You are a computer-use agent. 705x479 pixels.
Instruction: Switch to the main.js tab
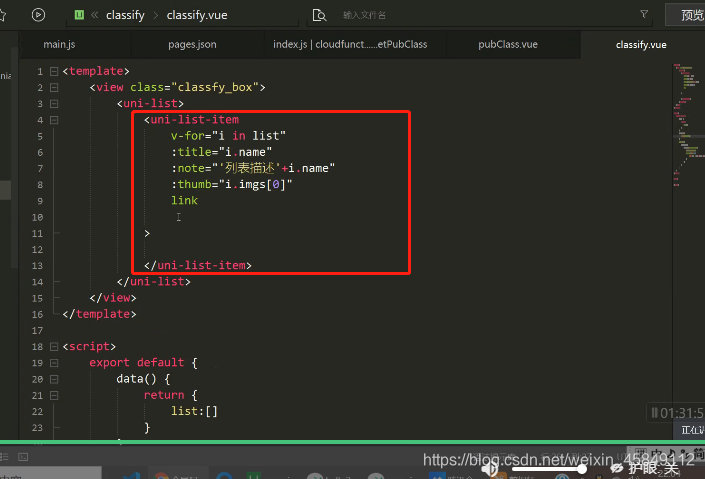[x=59, y=45]
